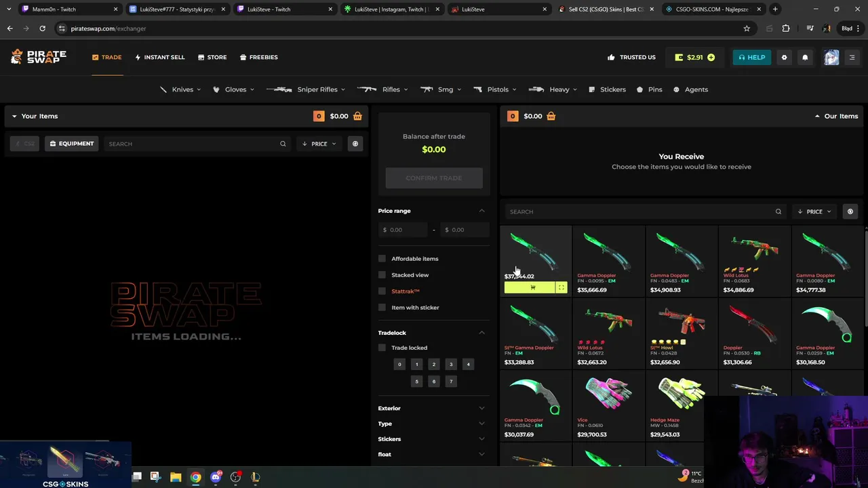Click Your Items search magnifier icon
868x488 pixels.
[283, 144]
